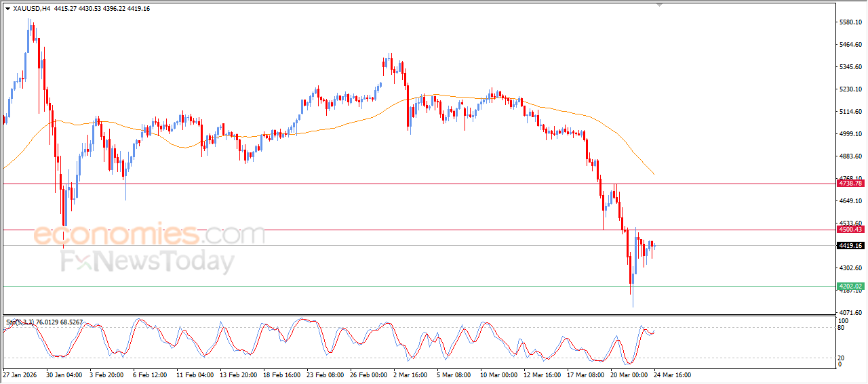Click the 20 level on stochastic scale
The height and width of the screenshot is (384, 868).
pyautogui.click(x=842, y=358)
